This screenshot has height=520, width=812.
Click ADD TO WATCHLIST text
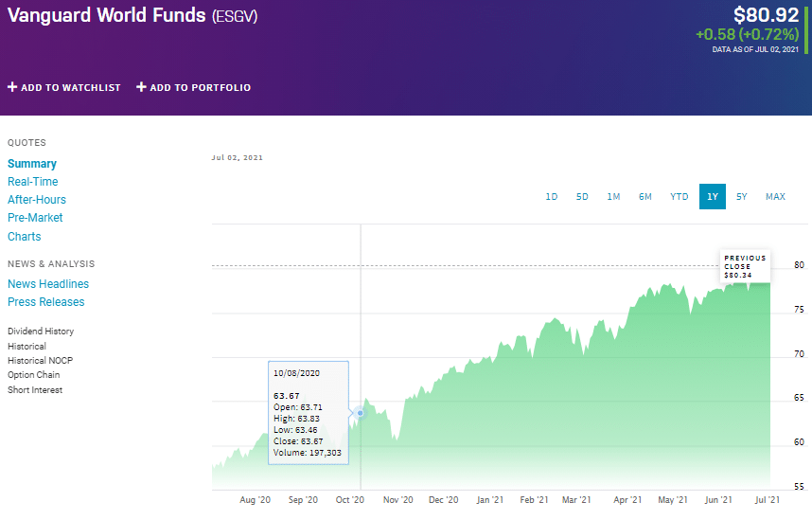70,88
